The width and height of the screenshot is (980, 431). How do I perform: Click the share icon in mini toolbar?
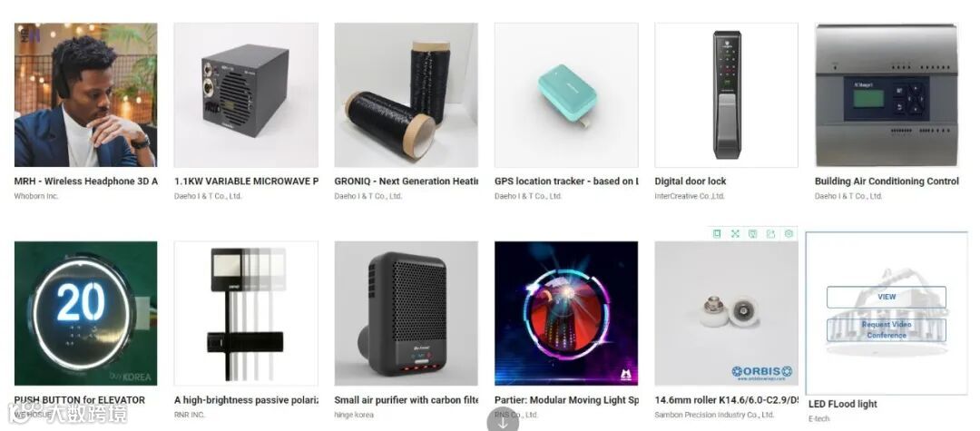[770, 233]
